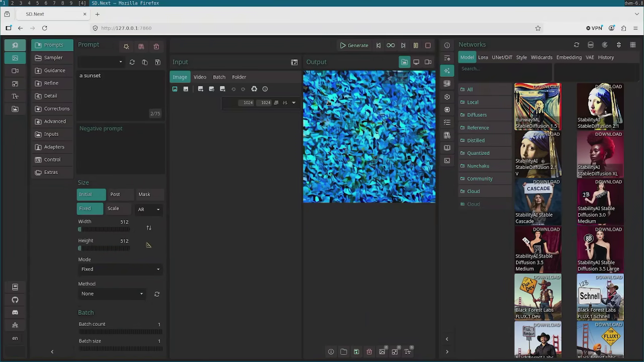Open the Image mode icon in left sidebar
This screenshot has width=644, height=362.
point(15,58)
